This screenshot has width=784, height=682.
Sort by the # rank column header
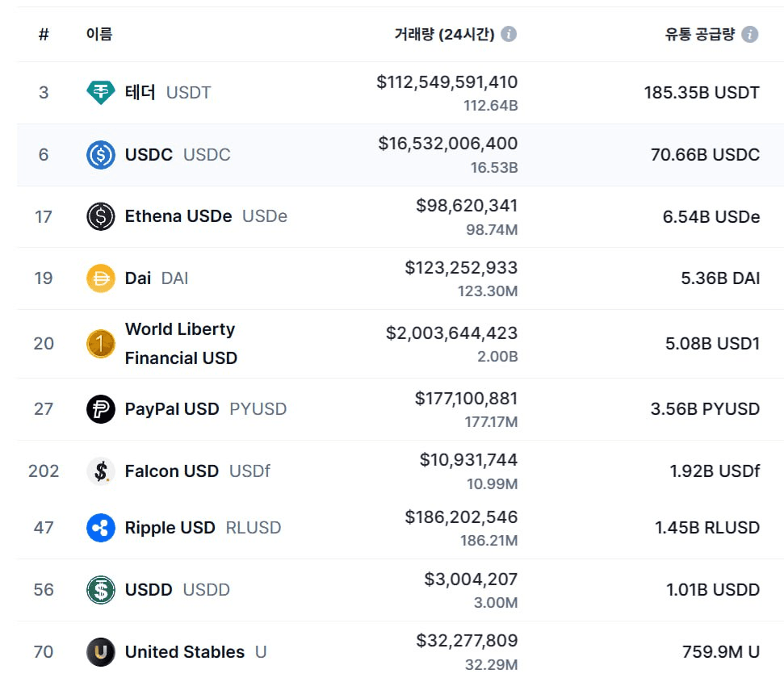click(44, 34)
